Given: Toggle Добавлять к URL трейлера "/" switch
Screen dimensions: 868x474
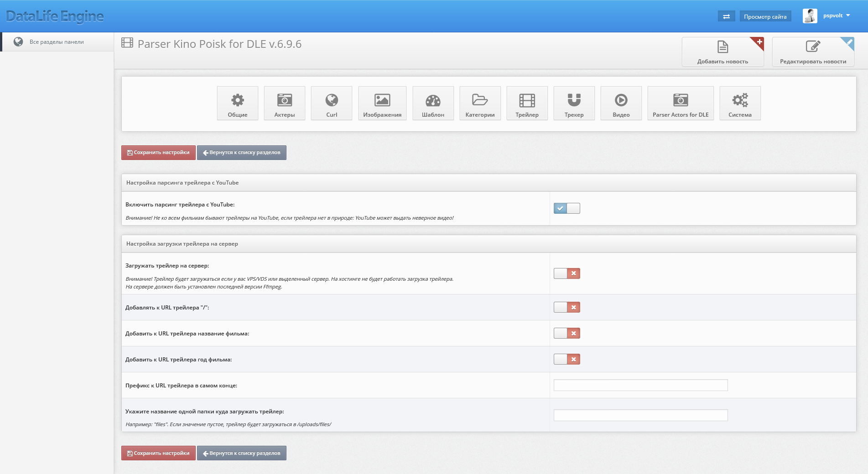Looking at the screenshot, I should [x=567, y=307].
